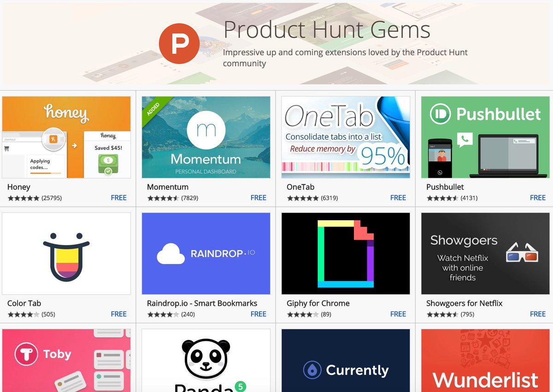Open the Pushbullet extension thumbnail
Viewport: 553px width, 392px height.
(x=485, y=137)
